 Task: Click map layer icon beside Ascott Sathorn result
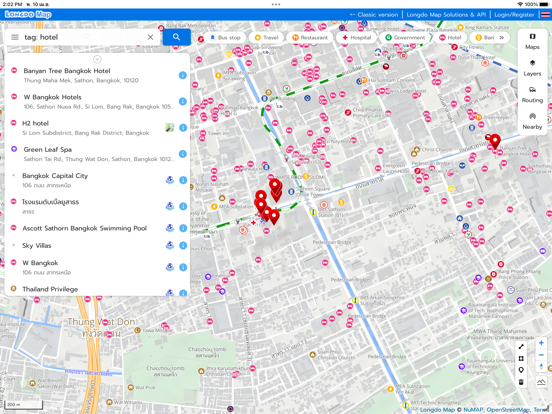click(x=170, y=228)
